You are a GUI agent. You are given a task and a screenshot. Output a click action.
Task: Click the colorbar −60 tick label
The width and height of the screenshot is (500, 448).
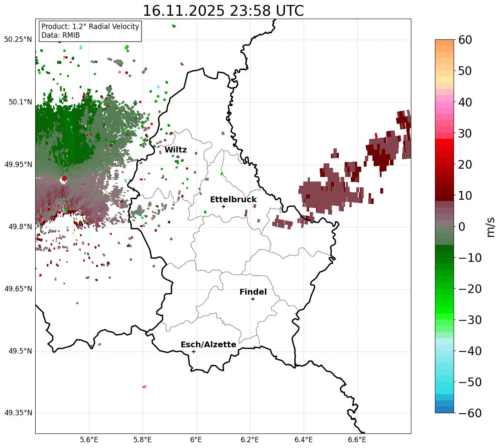(469, 413)
